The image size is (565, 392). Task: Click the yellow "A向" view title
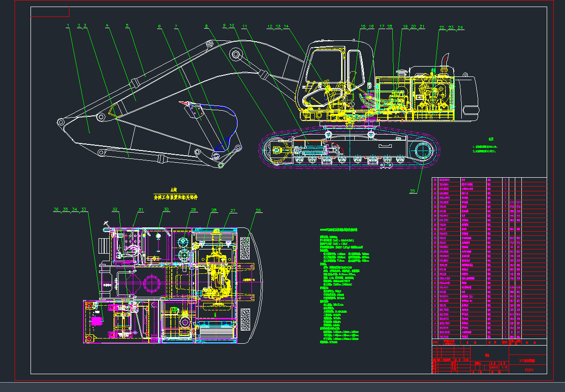[174, 190]
